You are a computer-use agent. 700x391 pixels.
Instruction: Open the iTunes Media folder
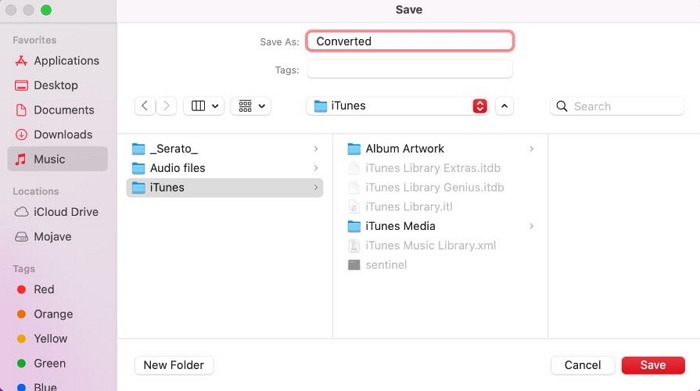(440, 226)
